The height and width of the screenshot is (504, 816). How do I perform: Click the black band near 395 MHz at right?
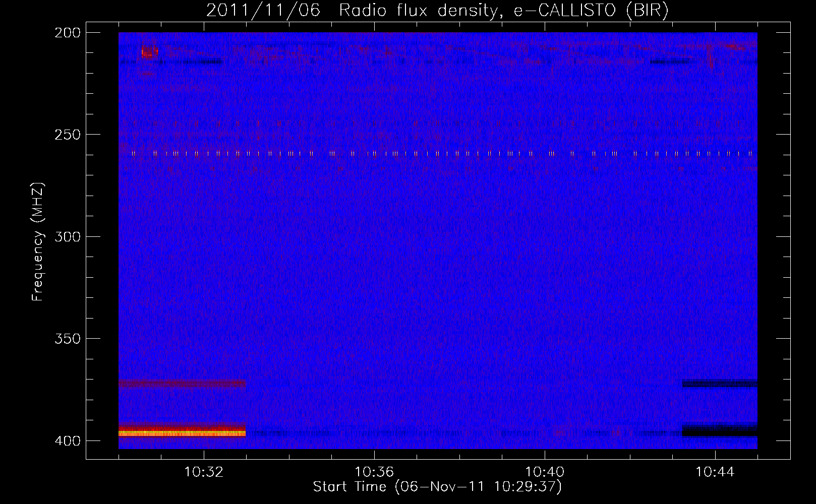pos(720,430)
